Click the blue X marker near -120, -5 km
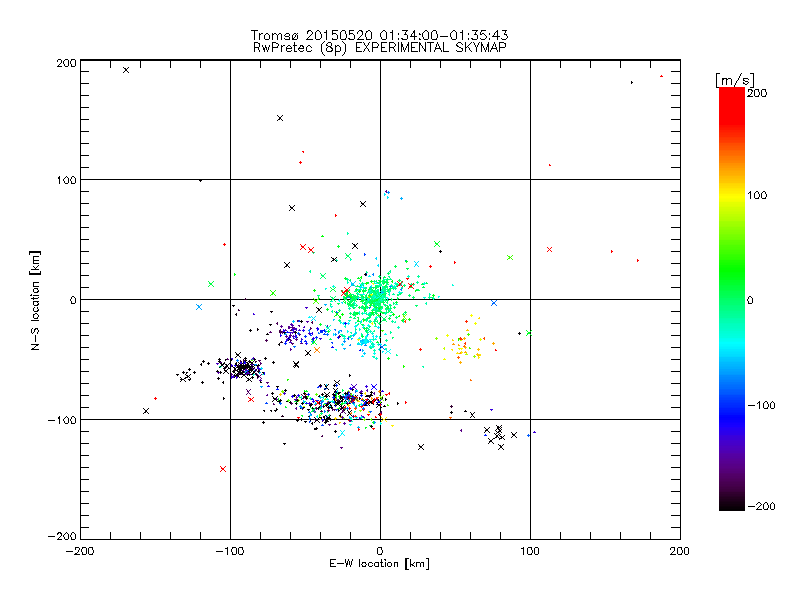 tap(199, 307)
